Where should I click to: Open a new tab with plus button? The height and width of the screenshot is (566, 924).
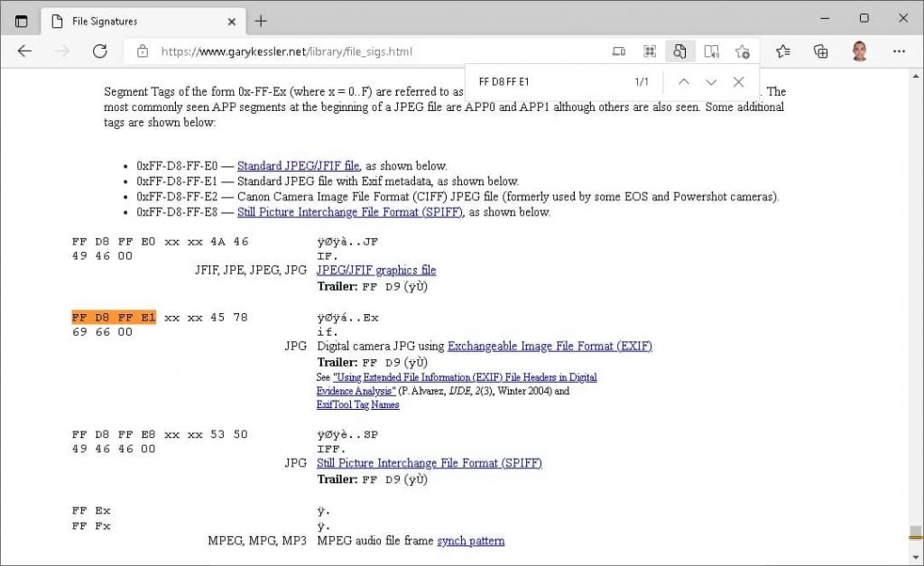(x=261, y=21)
